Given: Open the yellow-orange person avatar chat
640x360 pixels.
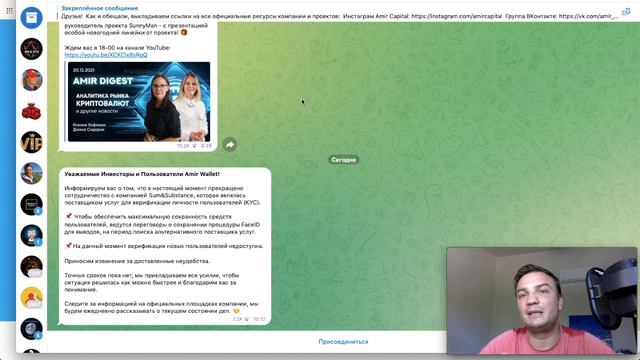Looking at the screenshot, I should click(x=31, y=298).
